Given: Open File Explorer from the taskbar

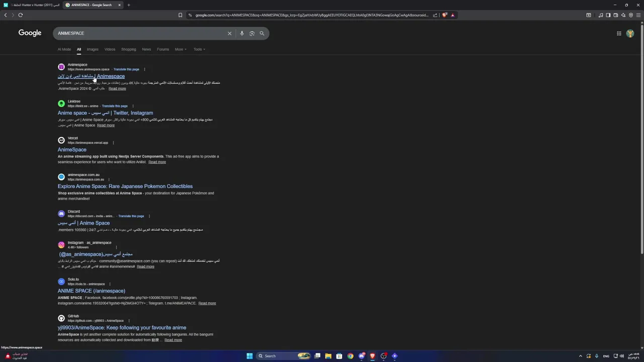Looking at the screenshot, I should [x=328, y=356].
